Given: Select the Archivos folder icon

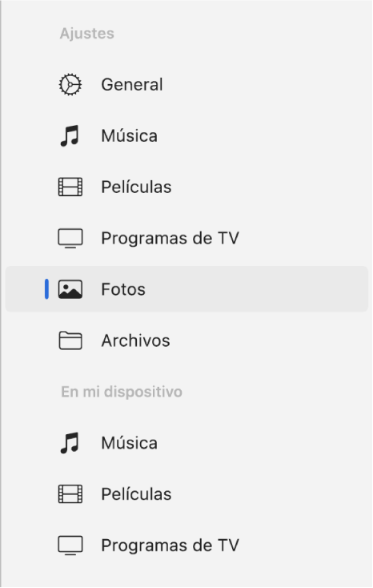Looking at the screenshot, I should tap(70, 340).
